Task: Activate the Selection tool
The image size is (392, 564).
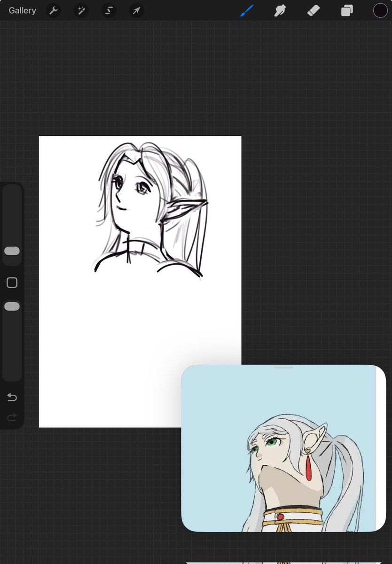Action: [109, 10]
